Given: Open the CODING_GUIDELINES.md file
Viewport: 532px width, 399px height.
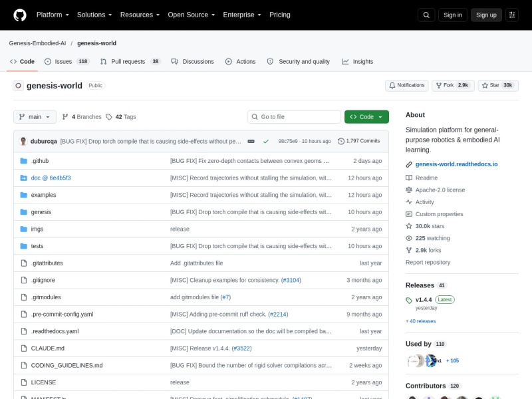Looking at the screenshot, I should click(67, 365).
